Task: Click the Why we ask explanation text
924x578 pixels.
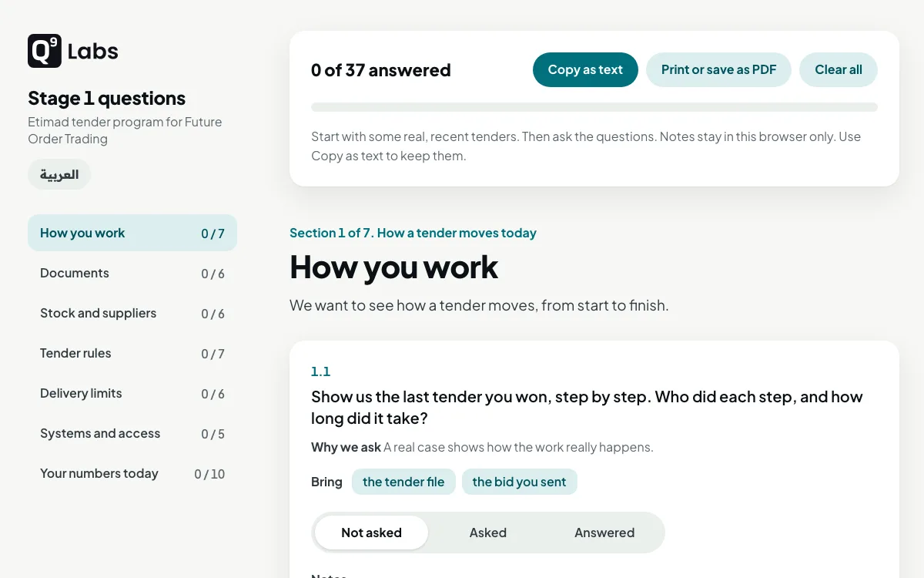Action: (x=482, y=447)
